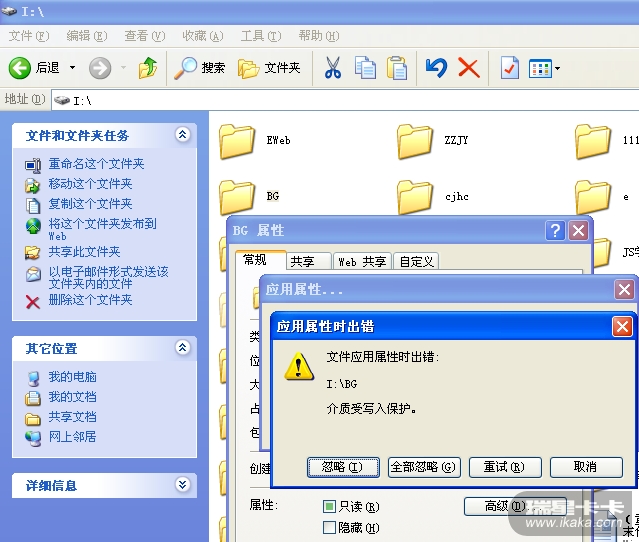Click the address bar showing I:\
This screenshot has height=542, width=639.
345,100
